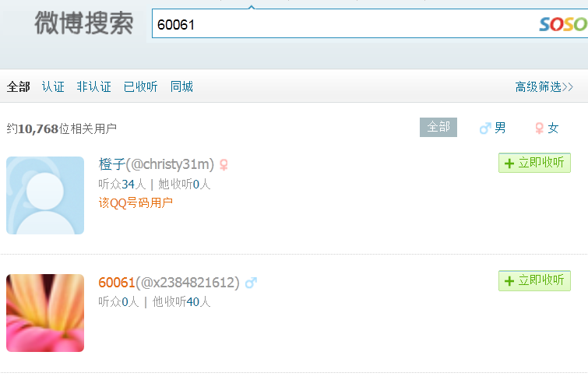Image resolution: width=588 pixels, height=380 pixels.
Task: Open profile link 60061(@x2384821612)
Action: 169,282
